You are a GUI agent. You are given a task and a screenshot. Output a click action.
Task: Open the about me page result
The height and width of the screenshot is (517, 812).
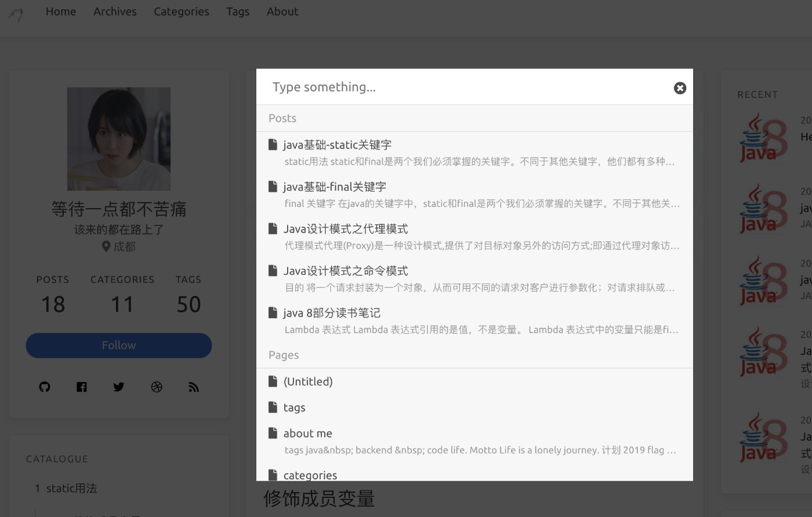point(307,434)
